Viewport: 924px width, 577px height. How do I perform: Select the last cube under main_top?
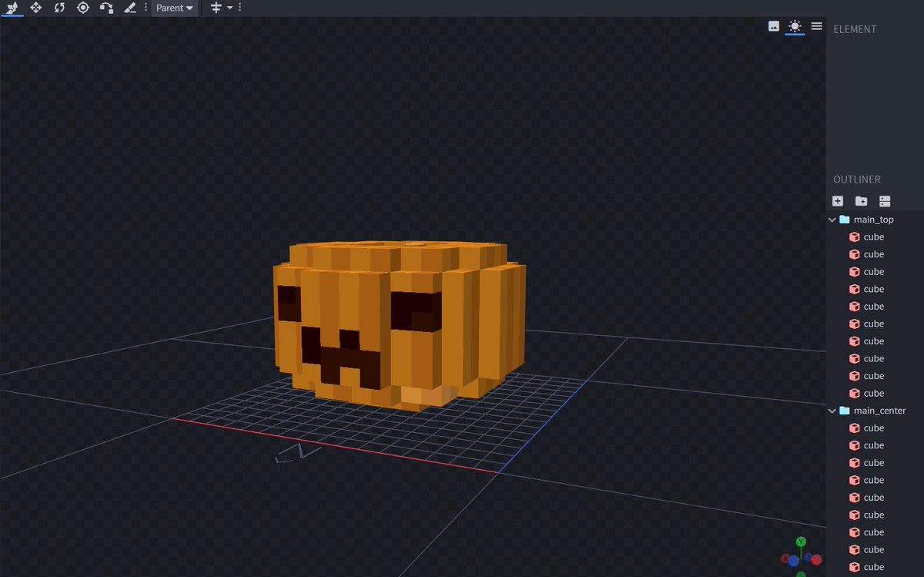coord(875,394)
